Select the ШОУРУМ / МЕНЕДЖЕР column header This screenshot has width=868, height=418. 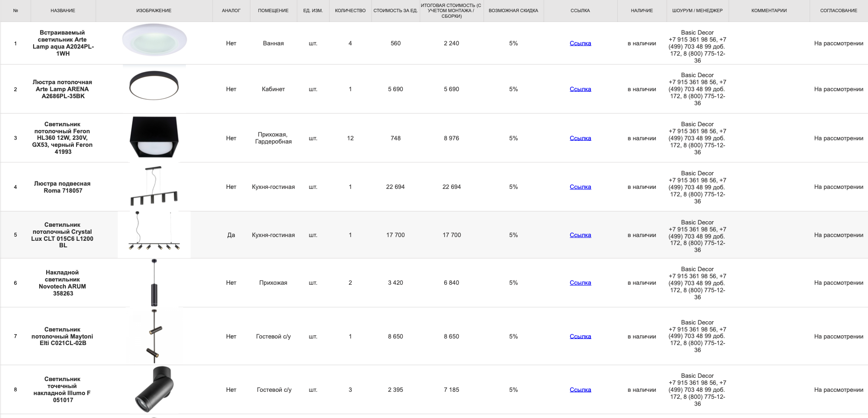point(697,11)
